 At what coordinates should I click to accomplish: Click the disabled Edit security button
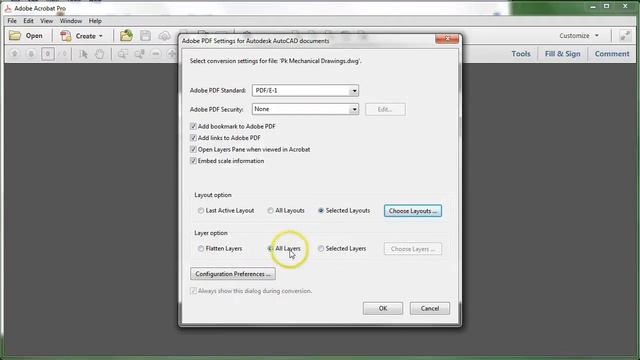pyautogui.click(x=385, y=109)
